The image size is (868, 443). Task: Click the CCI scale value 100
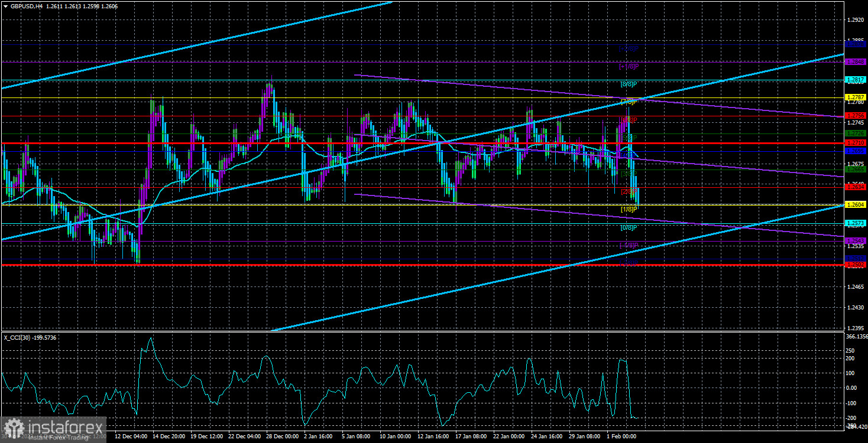point(851,373)
